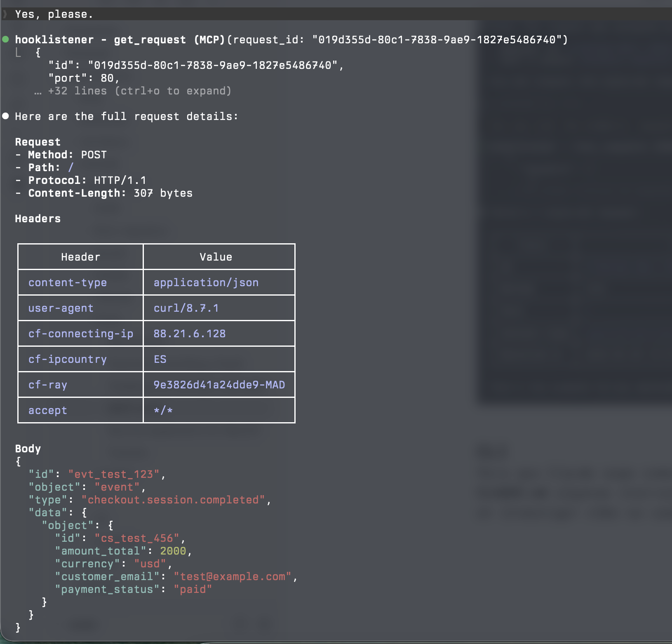
Task: Click the ellipsis before '+32 lines'
Action: (x=38, y=92)
